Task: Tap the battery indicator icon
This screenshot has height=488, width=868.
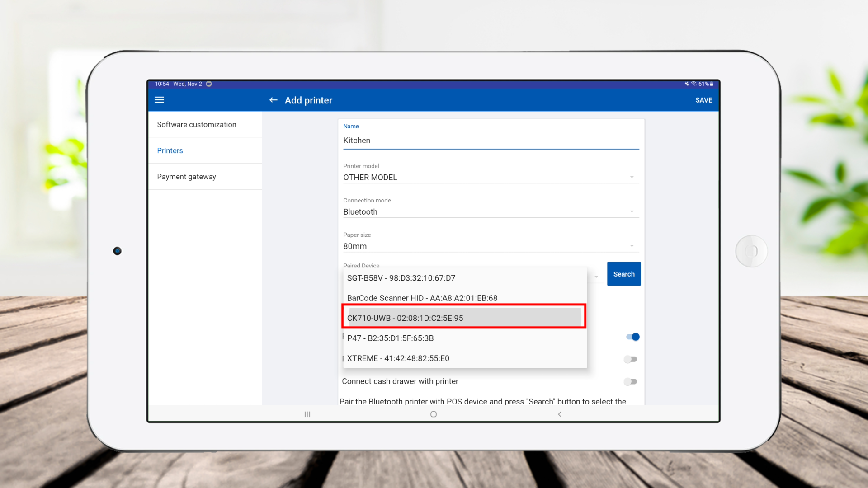Action: (712, 84)
